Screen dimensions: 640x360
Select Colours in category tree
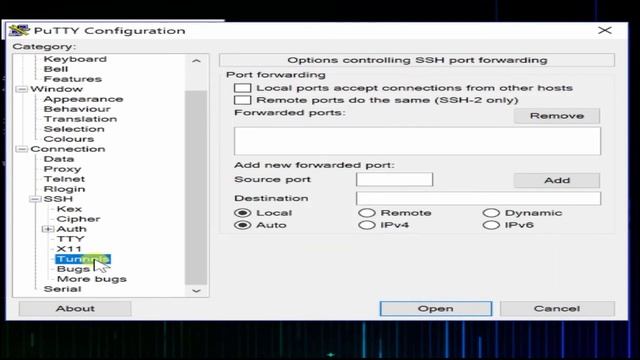(x=69, y=139)
